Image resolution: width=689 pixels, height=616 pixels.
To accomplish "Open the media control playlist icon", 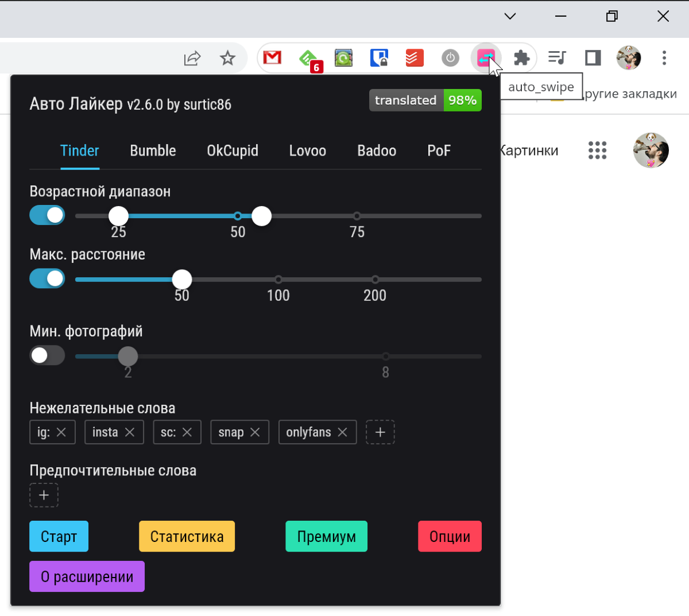I will click(557, 57).
